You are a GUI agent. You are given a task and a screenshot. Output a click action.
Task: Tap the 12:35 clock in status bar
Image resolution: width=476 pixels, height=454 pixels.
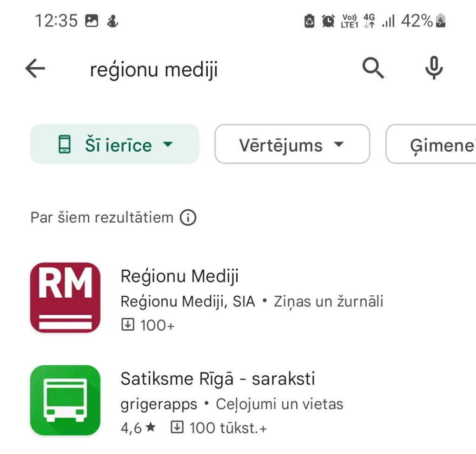(56, 21)
